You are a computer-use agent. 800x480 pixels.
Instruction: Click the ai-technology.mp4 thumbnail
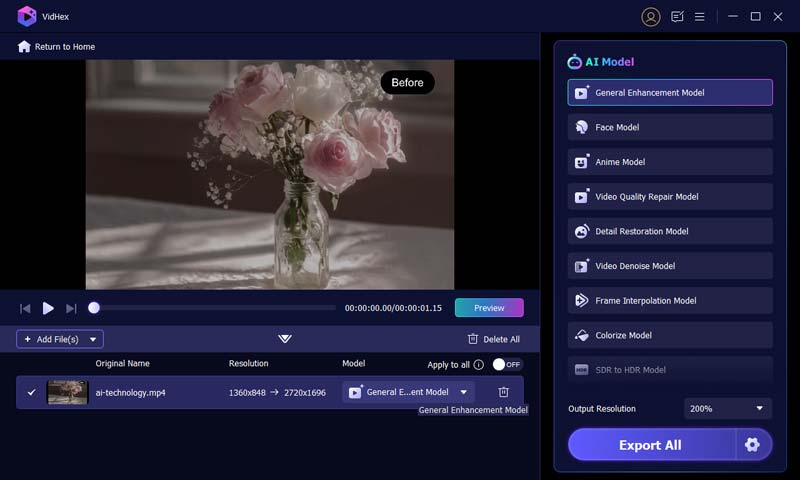point(67,392)
